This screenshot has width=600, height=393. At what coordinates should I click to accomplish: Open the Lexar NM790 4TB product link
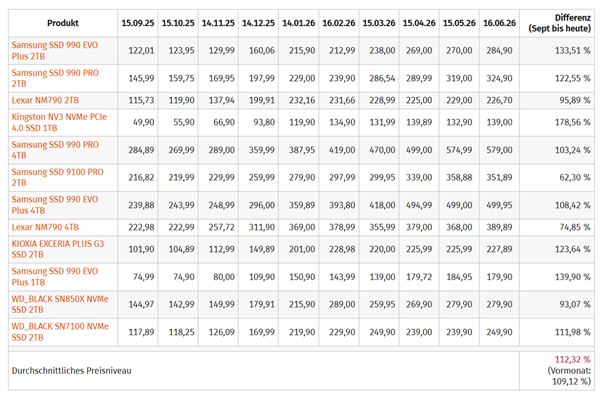[45, 227]
